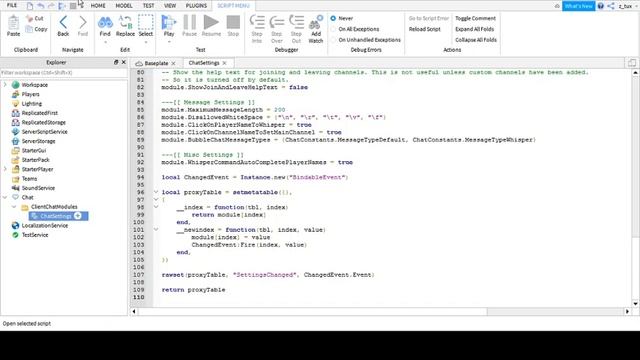640x360 pixels.
Task: Click the new file icon in title bar
Action: tap(30, 6)
